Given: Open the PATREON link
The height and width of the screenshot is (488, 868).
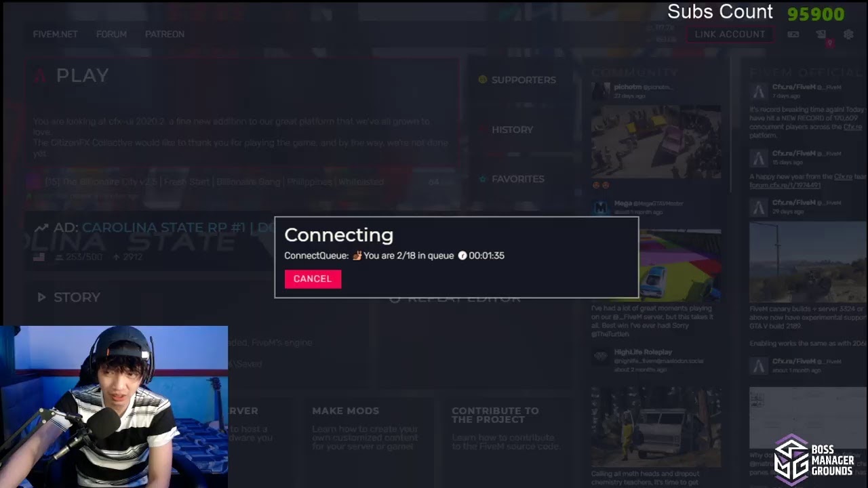Looking at the screenshot, I should click(165, 34).
